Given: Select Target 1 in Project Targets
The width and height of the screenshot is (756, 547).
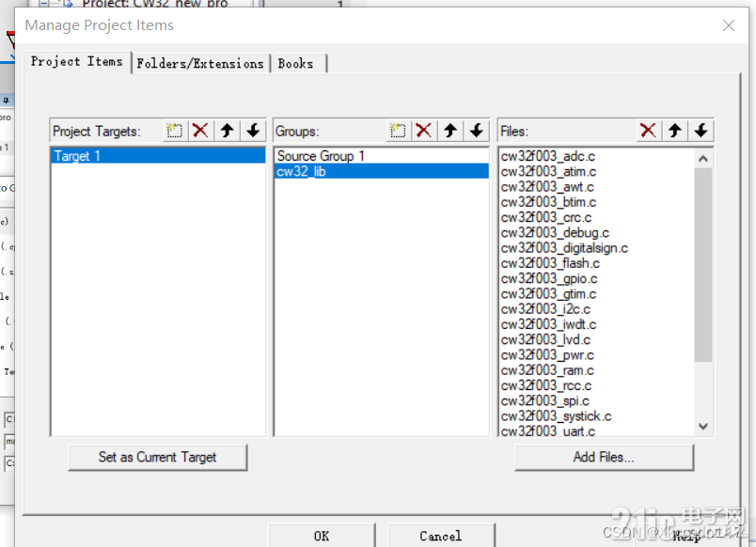Looking at the screenshot, I should (158, 156).
